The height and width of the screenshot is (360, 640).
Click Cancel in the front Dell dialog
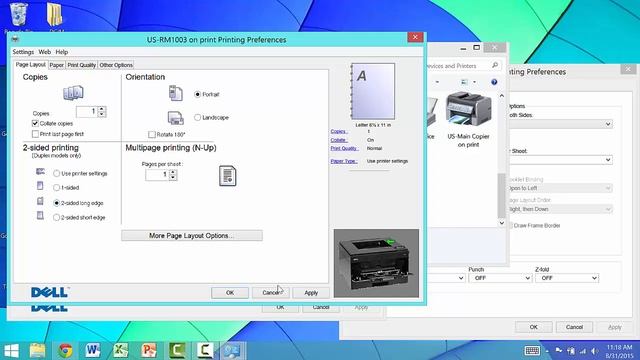[271, 293]
